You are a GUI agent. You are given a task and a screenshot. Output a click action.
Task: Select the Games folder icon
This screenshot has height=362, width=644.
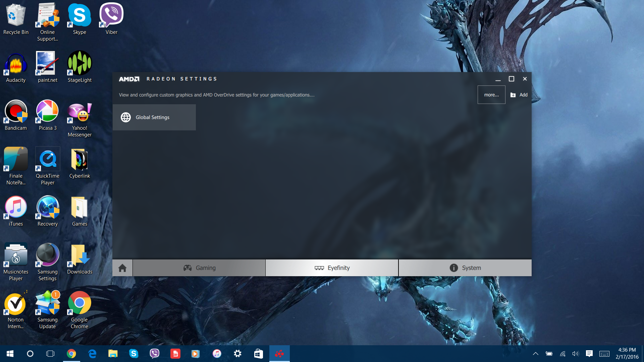coord(79,211)
